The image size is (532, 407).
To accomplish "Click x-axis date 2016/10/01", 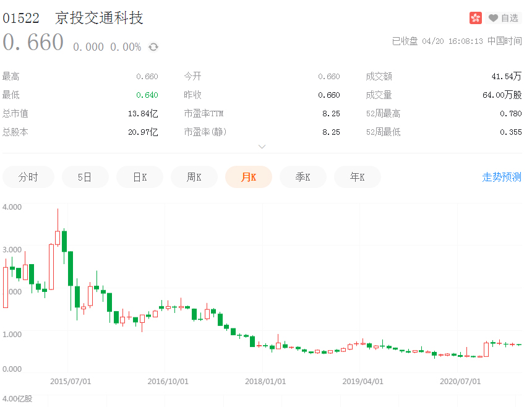I will [x=168, y=382].
